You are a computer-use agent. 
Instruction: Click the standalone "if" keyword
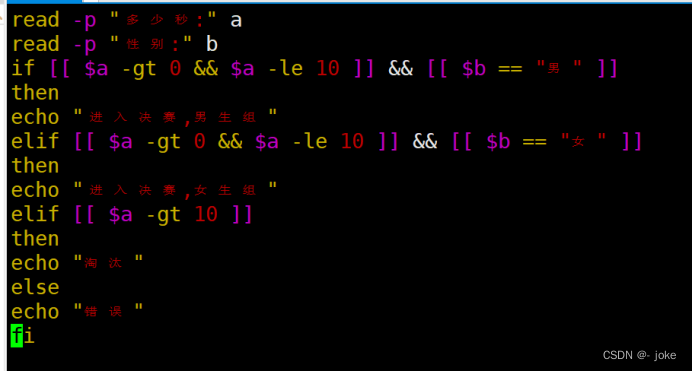[23, 68]
